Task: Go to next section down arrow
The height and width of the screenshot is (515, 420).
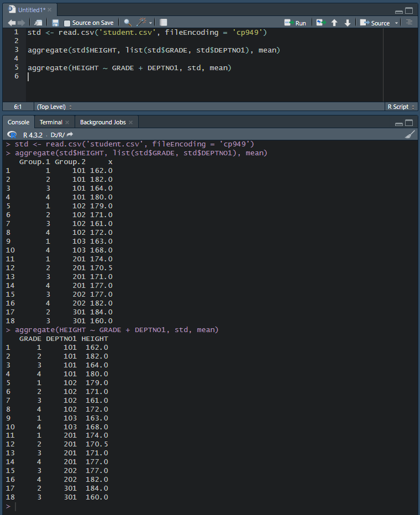Action: (348, 23)
